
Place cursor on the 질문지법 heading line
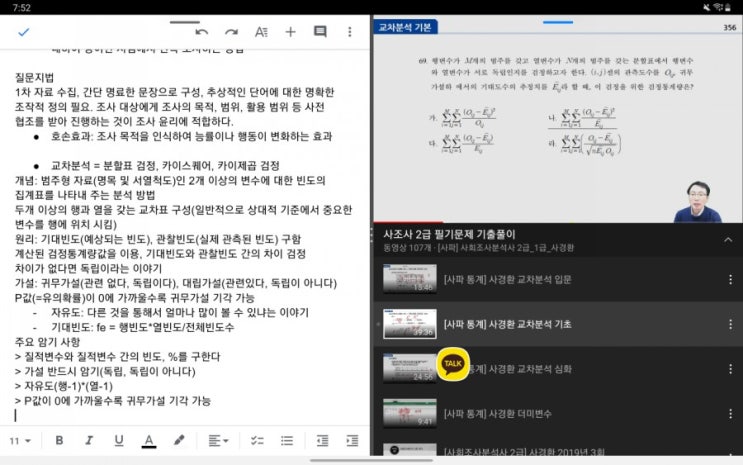(35, 77)
